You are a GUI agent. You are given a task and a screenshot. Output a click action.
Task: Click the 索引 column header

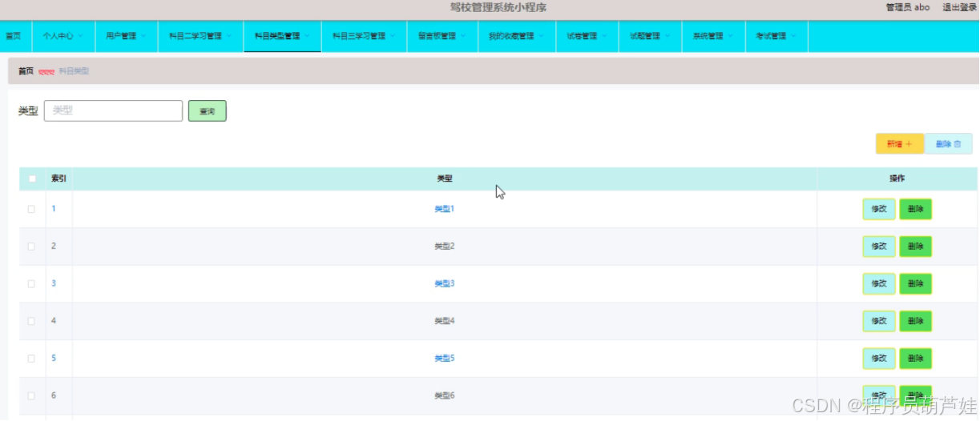58,178
